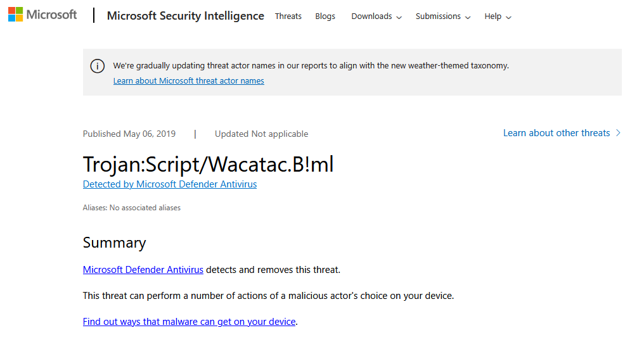
Task: Open Downloads navigation menu
Action: tap(377, 16)
